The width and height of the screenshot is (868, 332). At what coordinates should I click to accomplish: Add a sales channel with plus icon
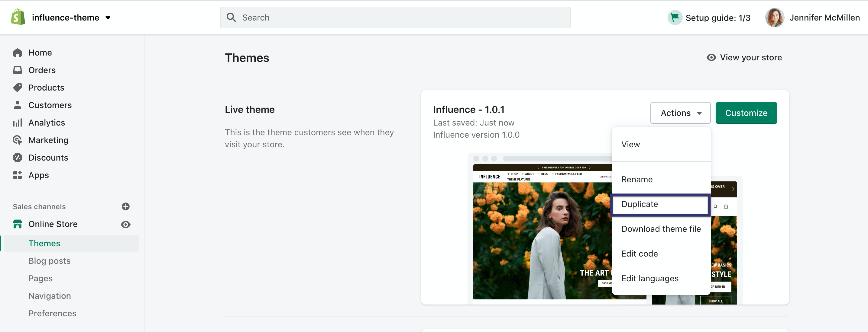point(126,206)
